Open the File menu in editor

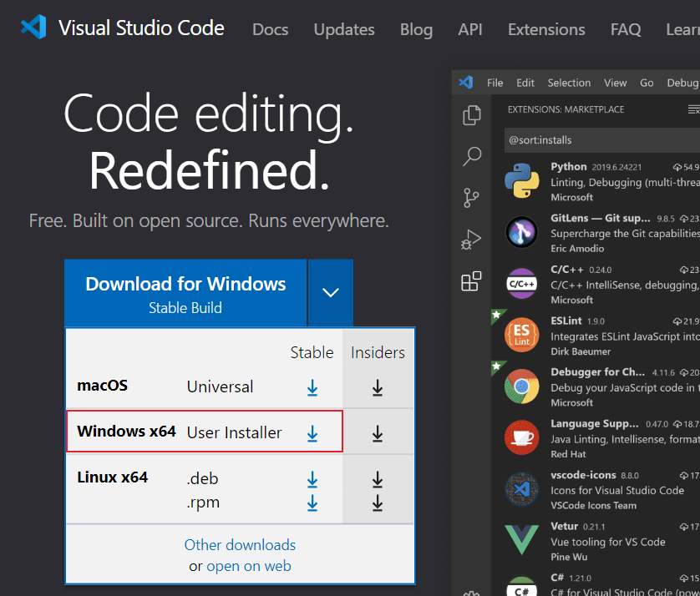(495, 83)
